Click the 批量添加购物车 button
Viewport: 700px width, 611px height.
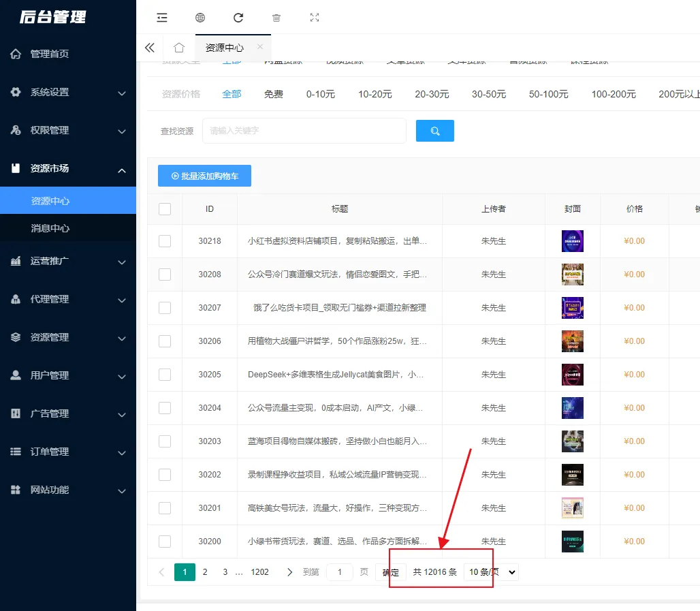click(204, 176)
